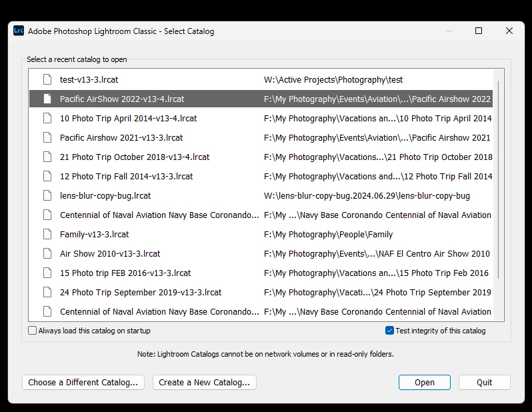
Task: Click file icon beside lens-blur-copy-bug.lrcat
Action: point(47,195)
